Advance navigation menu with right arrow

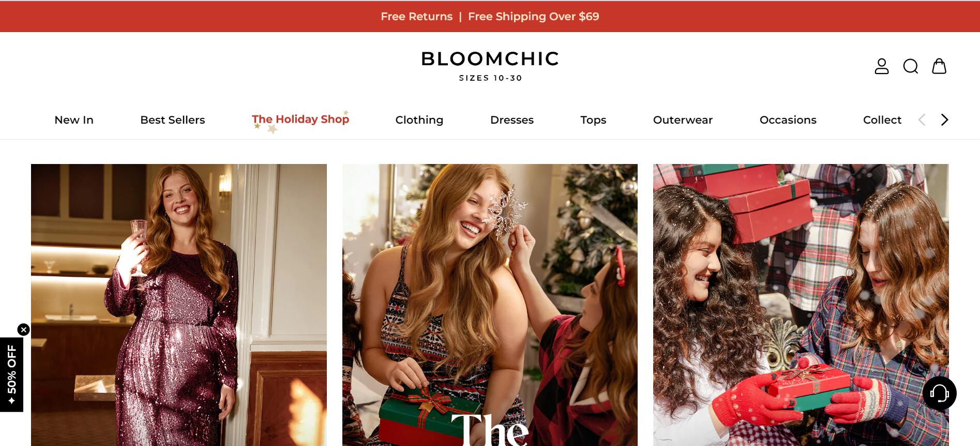click(944, 120)
